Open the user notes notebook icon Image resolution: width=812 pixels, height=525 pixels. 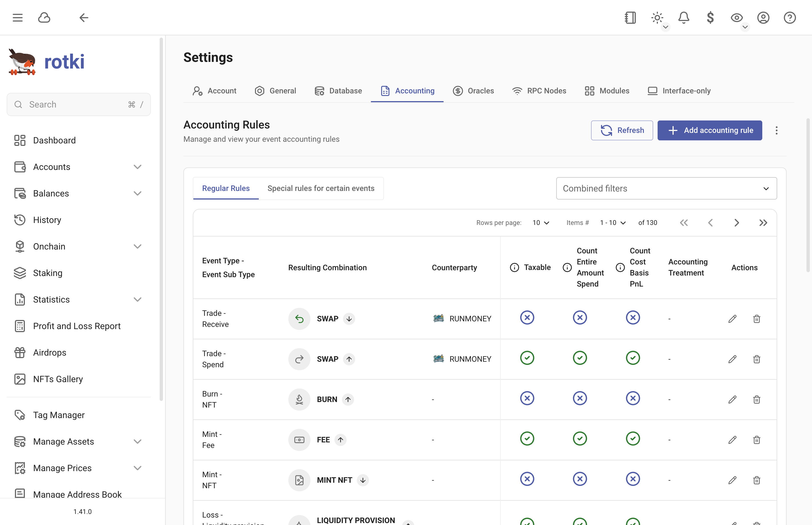(x=630, y=18)
